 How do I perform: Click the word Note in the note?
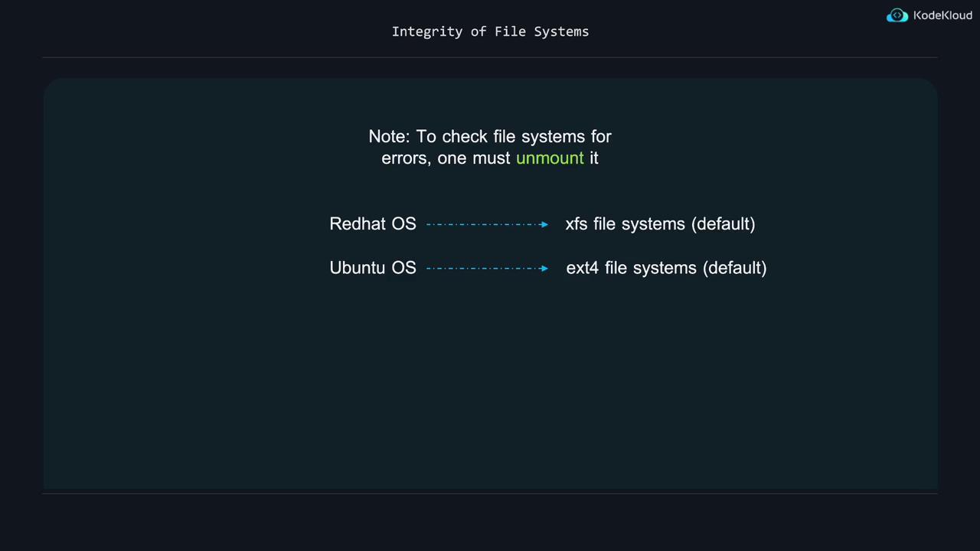(387, 136)
